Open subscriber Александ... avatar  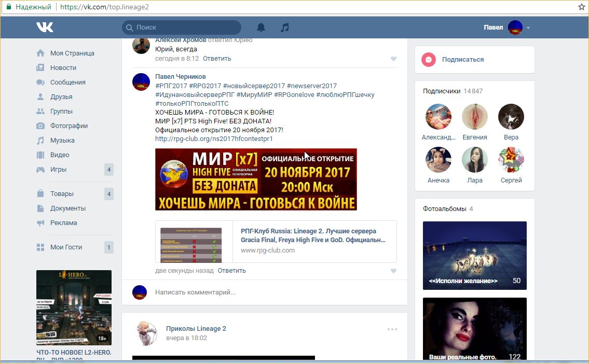[439, 117]
